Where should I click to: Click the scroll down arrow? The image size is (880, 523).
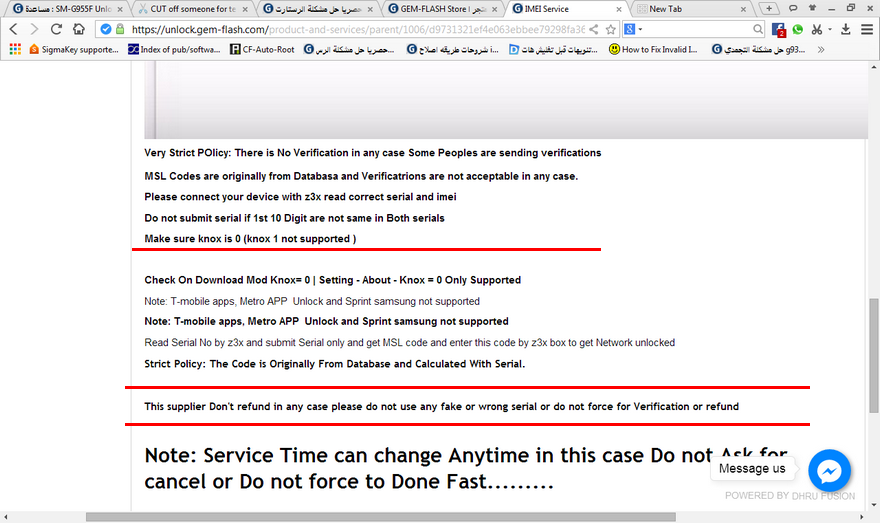874,504
